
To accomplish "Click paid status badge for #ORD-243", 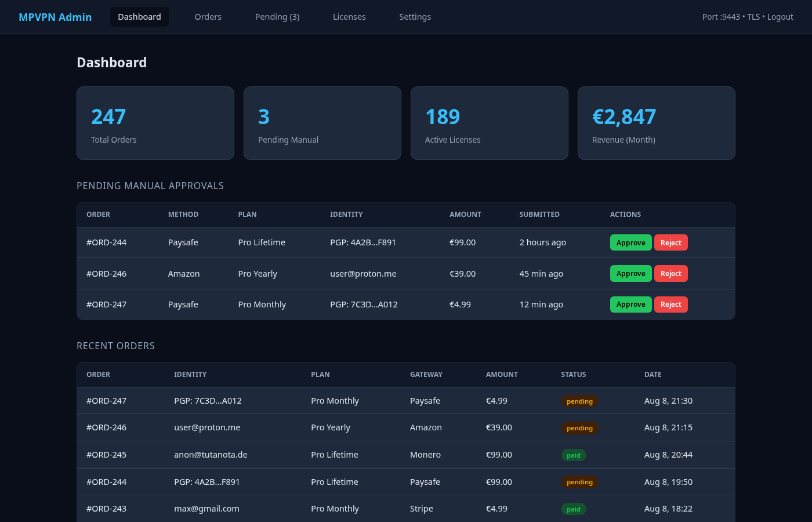I will click(574, 509).
